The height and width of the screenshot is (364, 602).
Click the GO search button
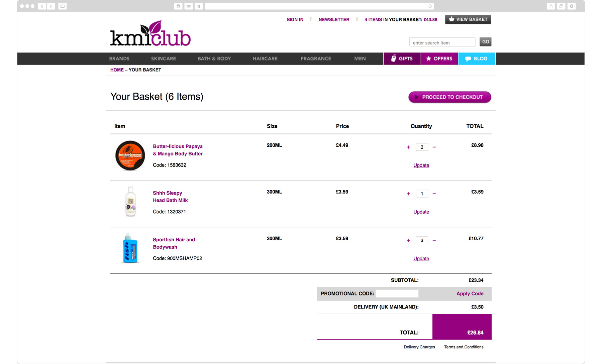click(485, 42)
